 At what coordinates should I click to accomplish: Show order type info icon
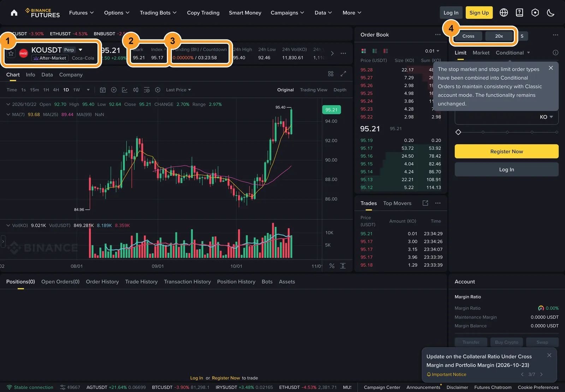click(555, 53)
